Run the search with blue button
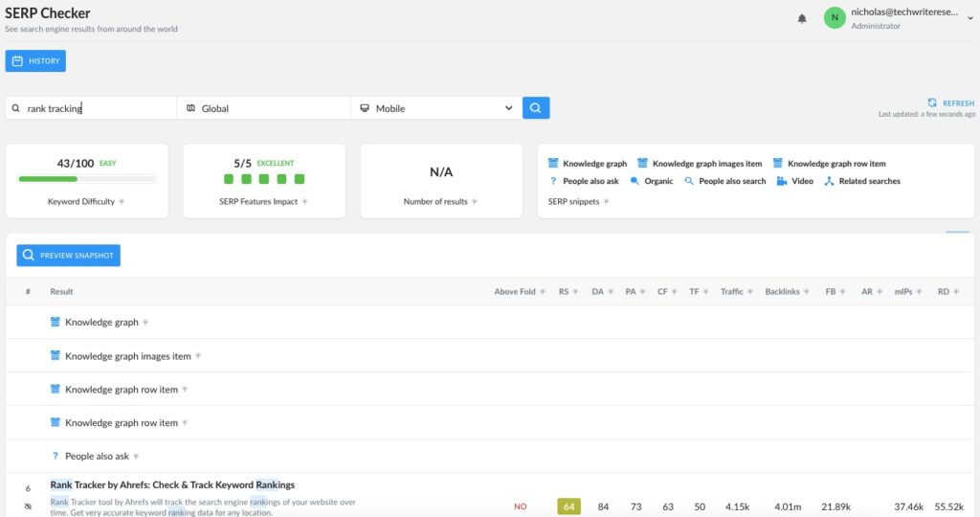980x517 pixels. (536, 107)
